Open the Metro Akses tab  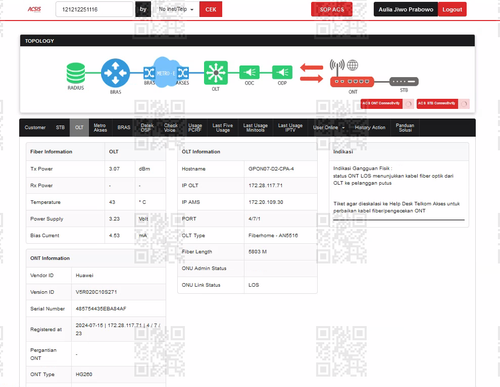click(100, 128)
